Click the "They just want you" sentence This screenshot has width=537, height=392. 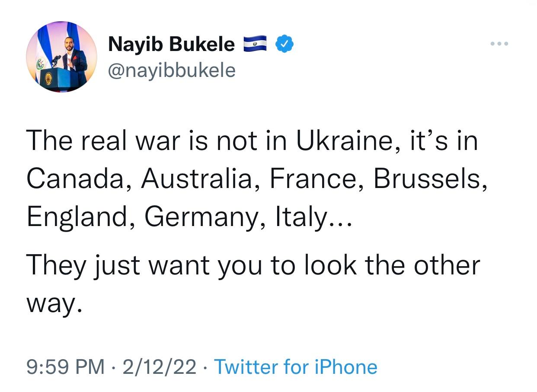tap(144, 266)
